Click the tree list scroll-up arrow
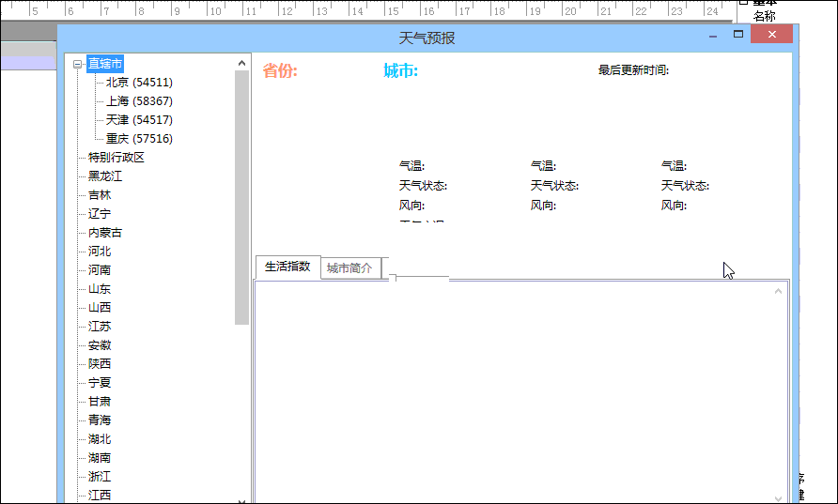Image resolution: width=838 pixels, height=504 pixels. [241, 63]
